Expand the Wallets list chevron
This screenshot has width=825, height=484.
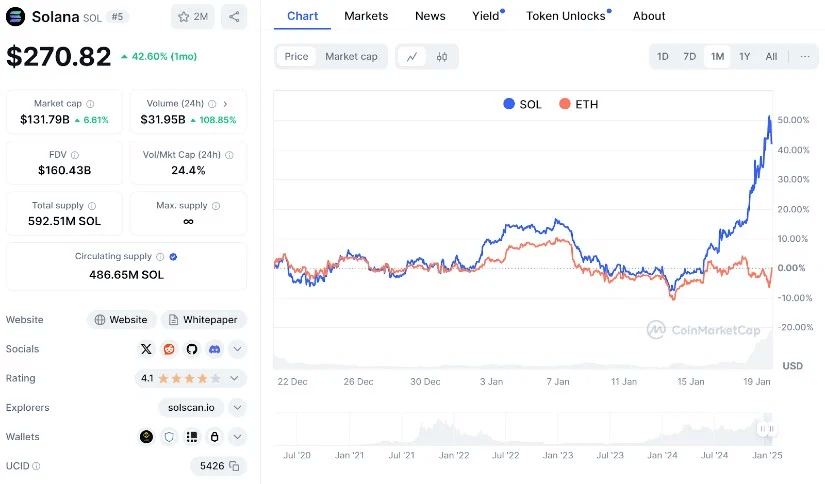(237, 437)
